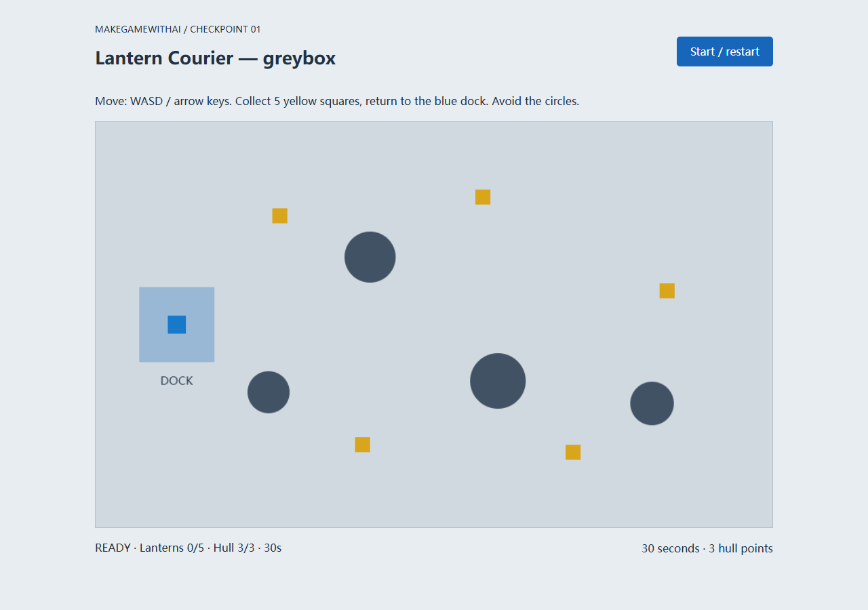Click the movement instructions text
Viewport: 868px width, 610px height.
click(337, 101)
